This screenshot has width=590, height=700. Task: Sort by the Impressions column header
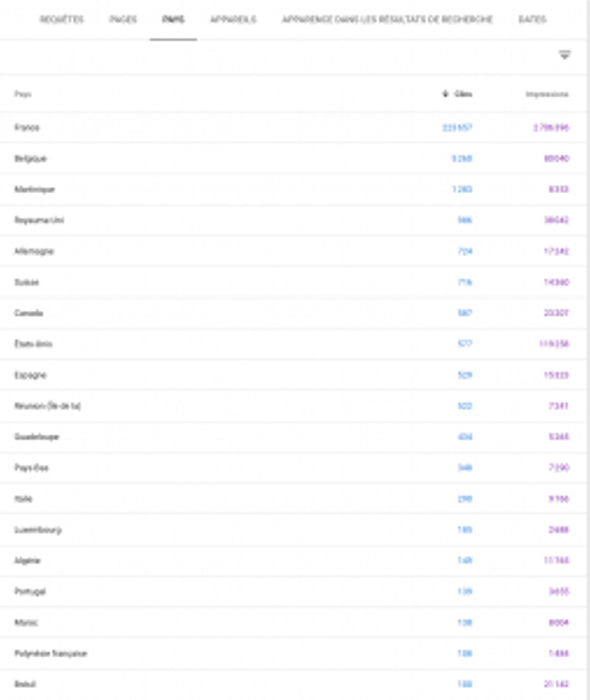click(x=547, y=94)
